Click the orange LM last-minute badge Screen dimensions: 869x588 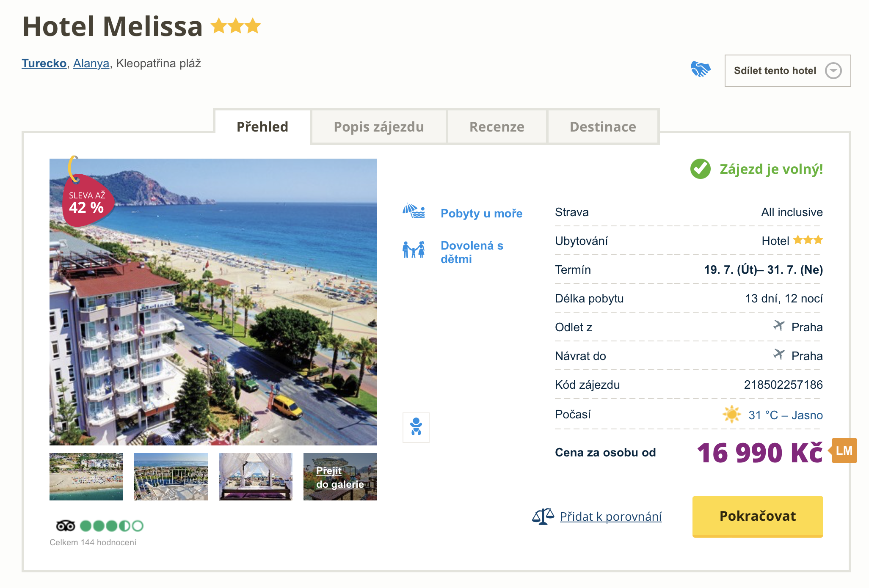tap(844, 451)
